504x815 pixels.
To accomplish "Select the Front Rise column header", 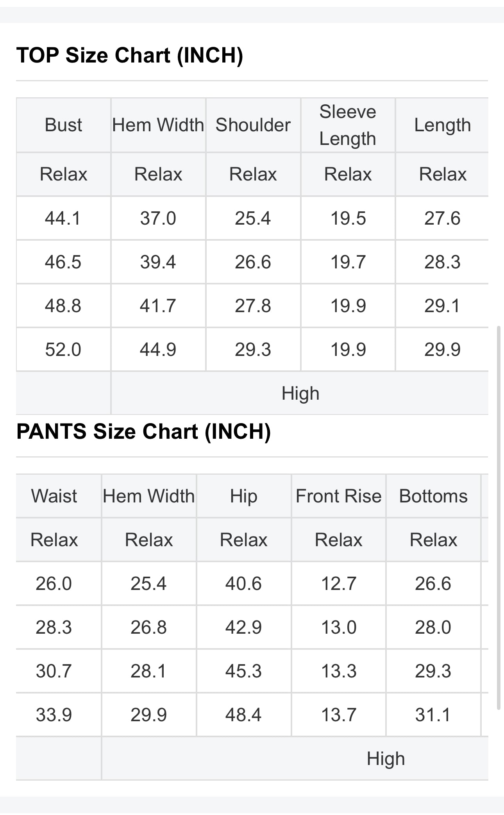I will [338, 496].
